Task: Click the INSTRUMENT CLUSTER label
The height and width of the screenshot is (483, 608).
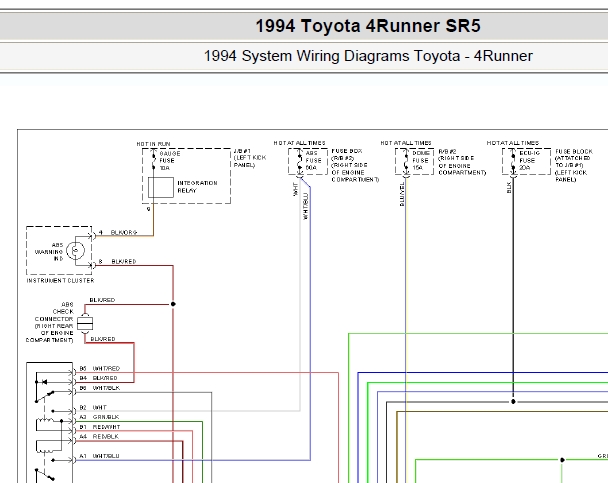Action: click(x=60, y=280)
